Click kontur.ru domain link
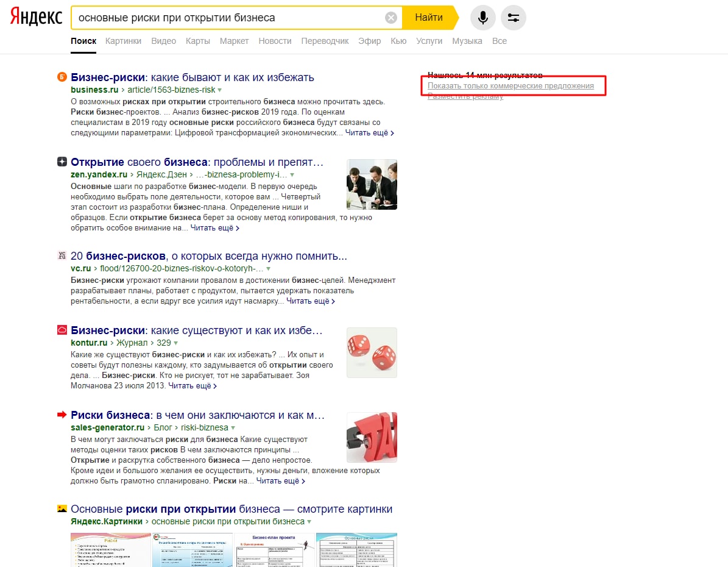Image resolution: width=728 pixels, height=567 pixels. tap(89, 343)
